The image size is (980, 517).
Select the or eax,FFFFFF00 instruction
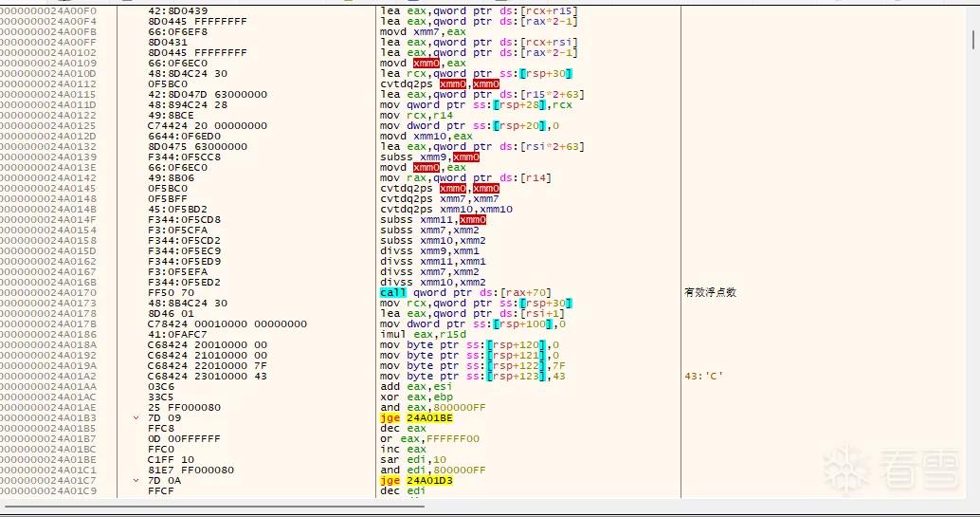point(429,439)
